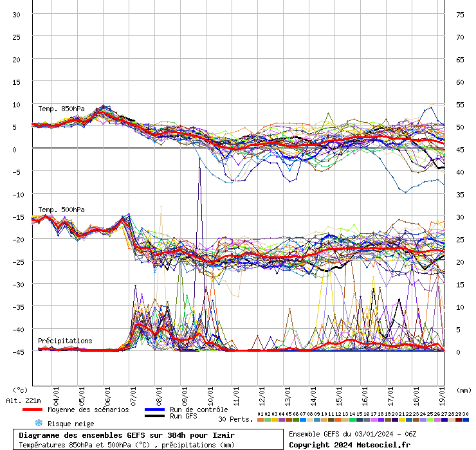
Task: Click the Copyright 2024 Meteociel.fr text
Action: click(349, 445)
